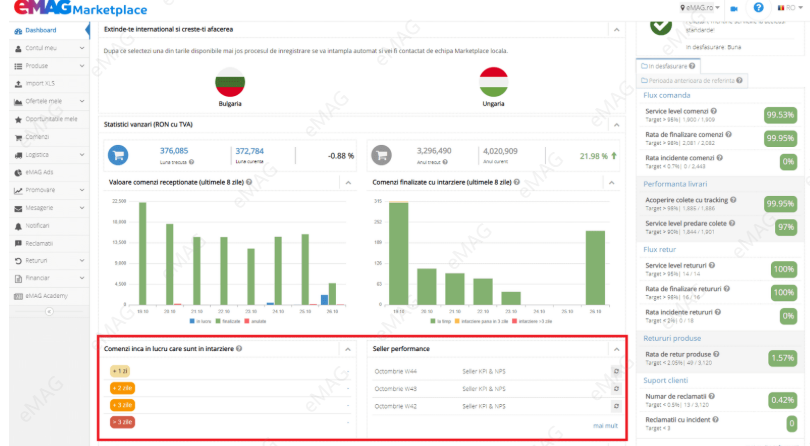Screen dimensions: 810x446
Task: Click the 'mai mult' link
Action: (x=605, y=425)
